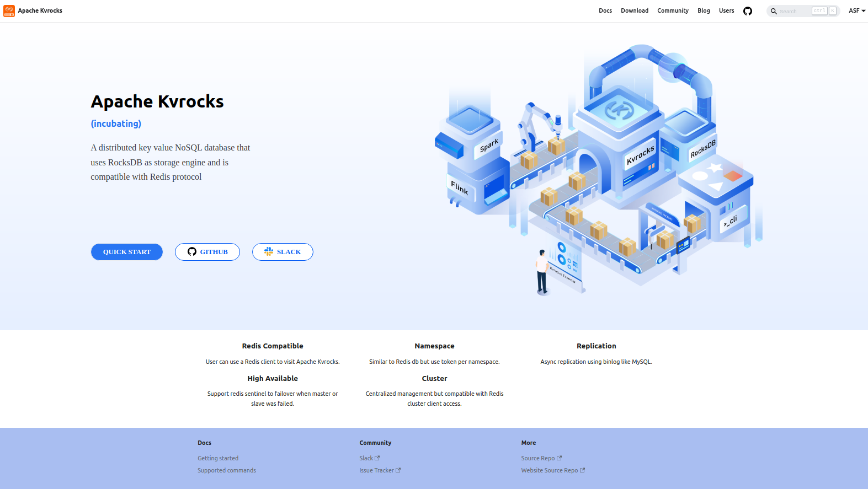Click 'Centralized management but compatible' description

pos(435,399)
